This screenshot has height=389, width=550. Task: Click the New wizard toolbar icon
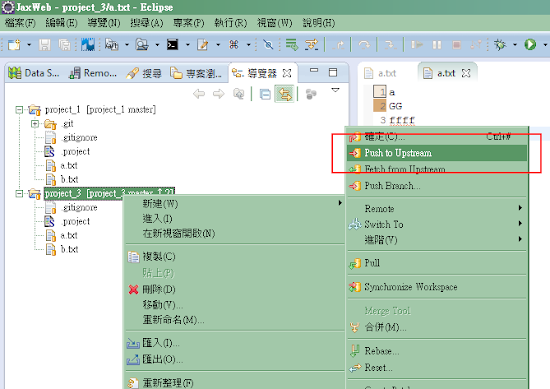point(14,45)
